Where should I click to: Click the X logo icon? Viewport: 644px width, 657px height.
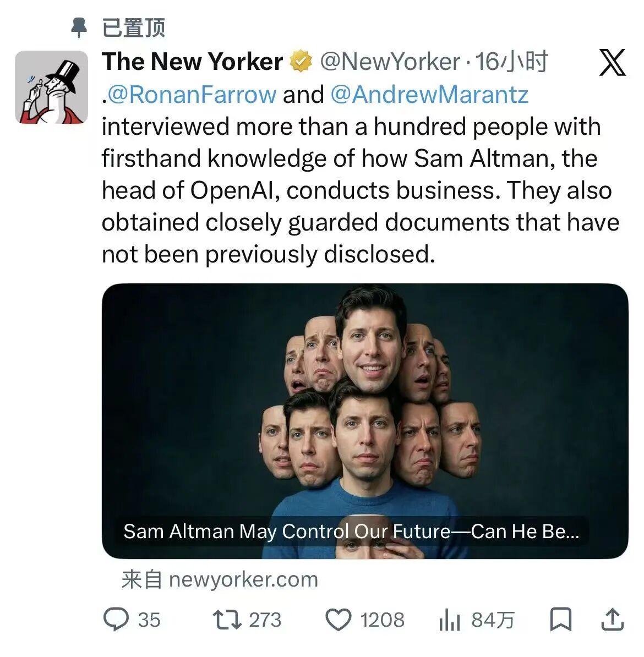point(612,62)
